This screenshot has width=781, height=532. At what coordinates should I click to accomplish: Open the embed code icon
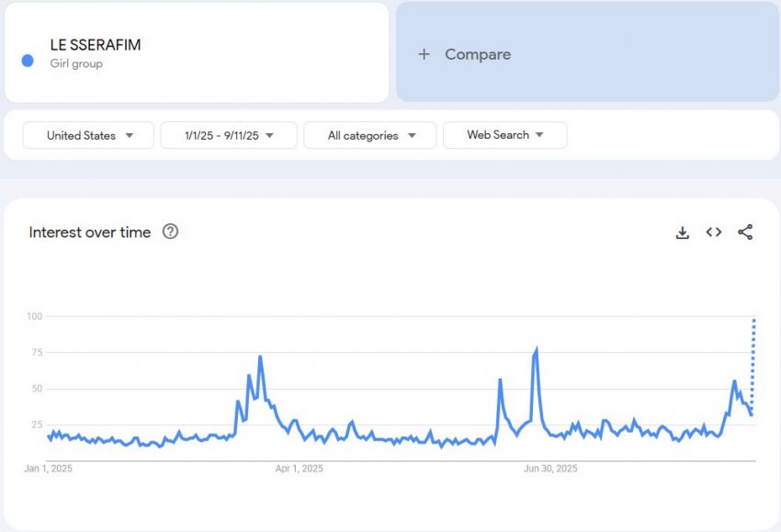coord(714,232)
